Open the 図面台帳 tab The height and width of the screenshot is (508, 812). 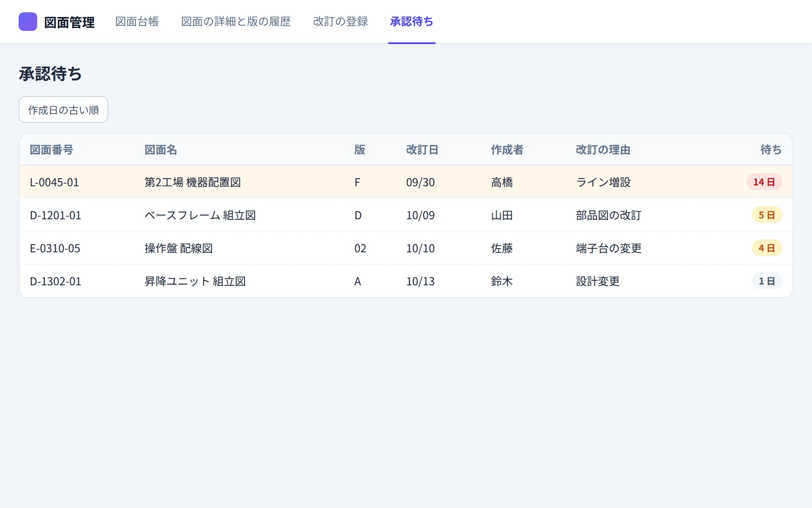point(137,22)
